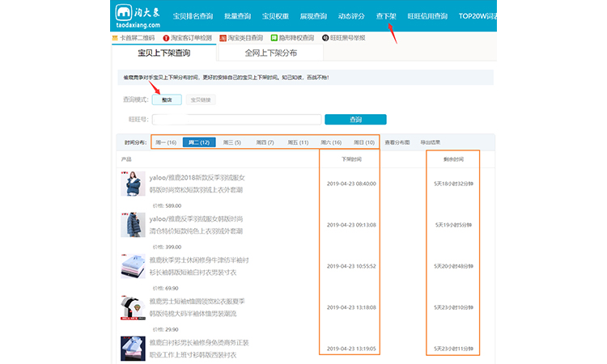
Task: Open product title 雅鹿白衬衫男长袖修身免烫商务正装
Action: pos(199,343)
